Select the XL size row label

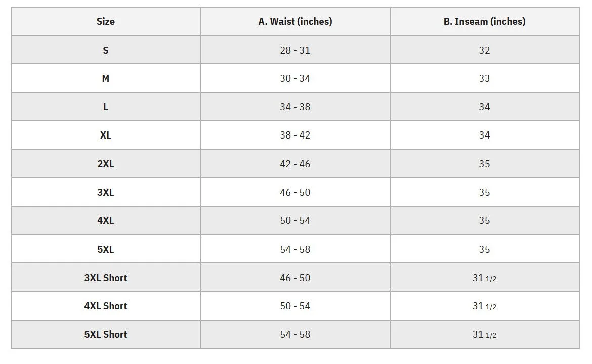106,135
